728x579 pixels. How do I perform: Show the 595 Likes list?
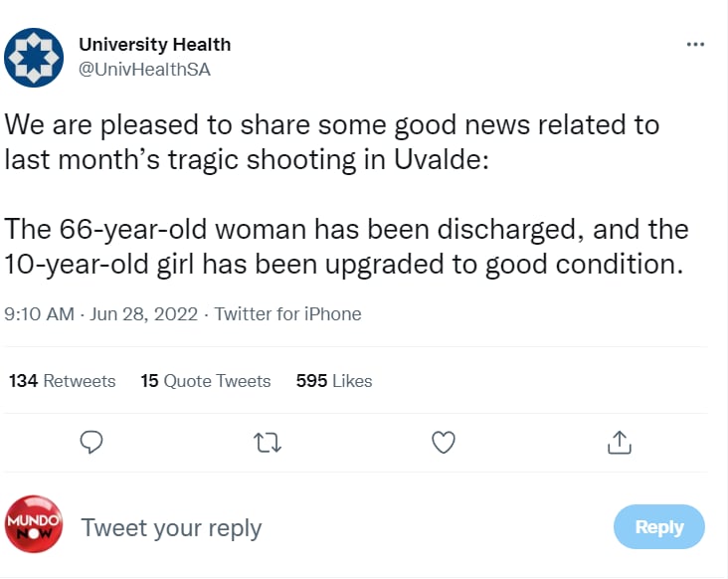[334, 381]
